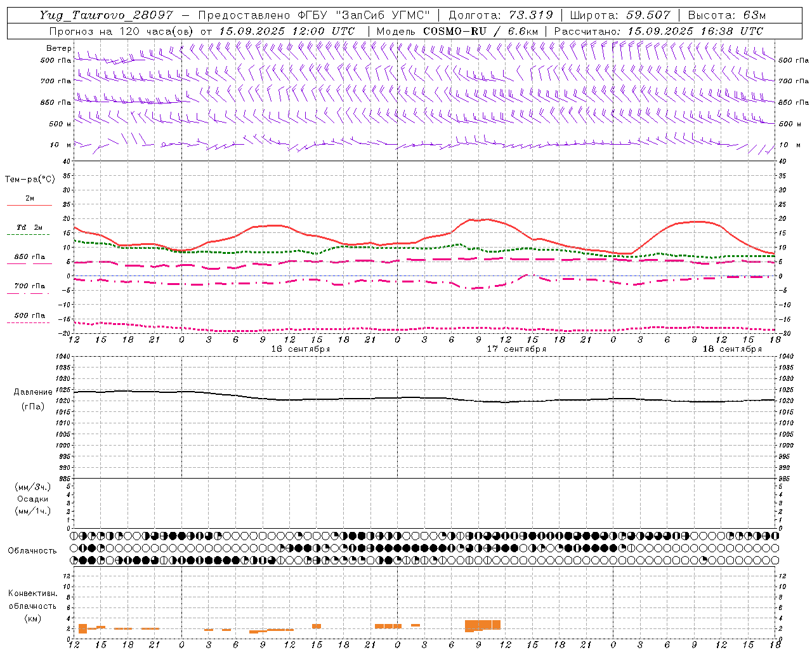The image size is (812, 650).
Task: Click the right-side 700 гПа wind label
Action: tap(794, 81)
